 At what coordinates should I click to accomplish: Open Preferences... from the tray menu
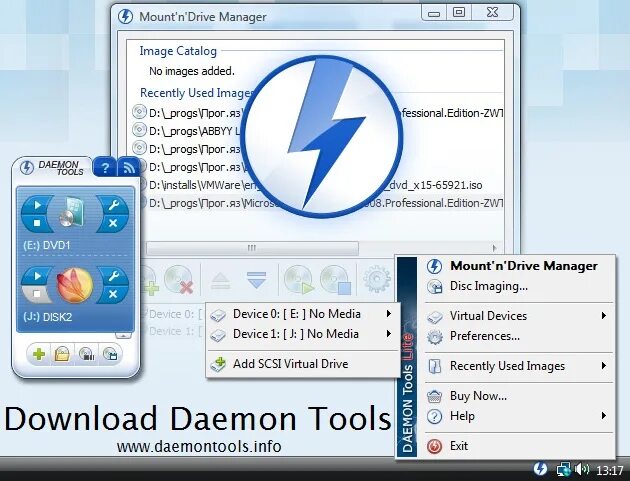tap(519, 336)
